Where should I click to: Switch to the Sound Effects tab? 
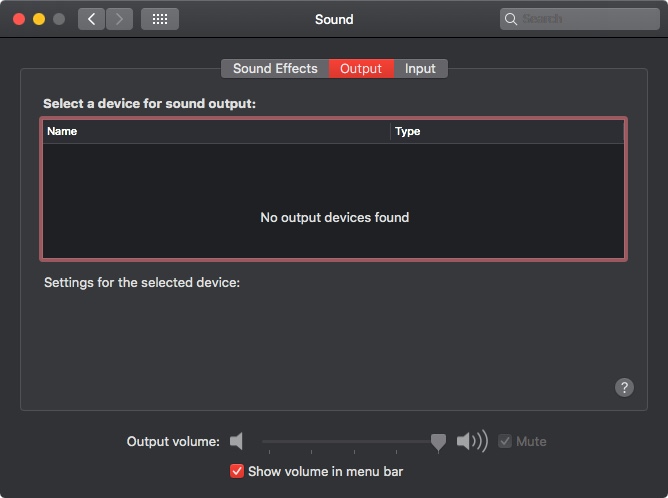[275, 69]
